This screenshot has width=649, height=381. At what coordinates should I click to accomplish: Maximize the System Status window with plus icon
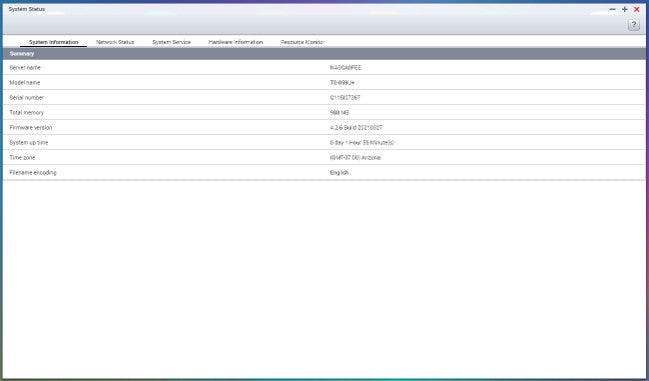(x=625, y=9)
